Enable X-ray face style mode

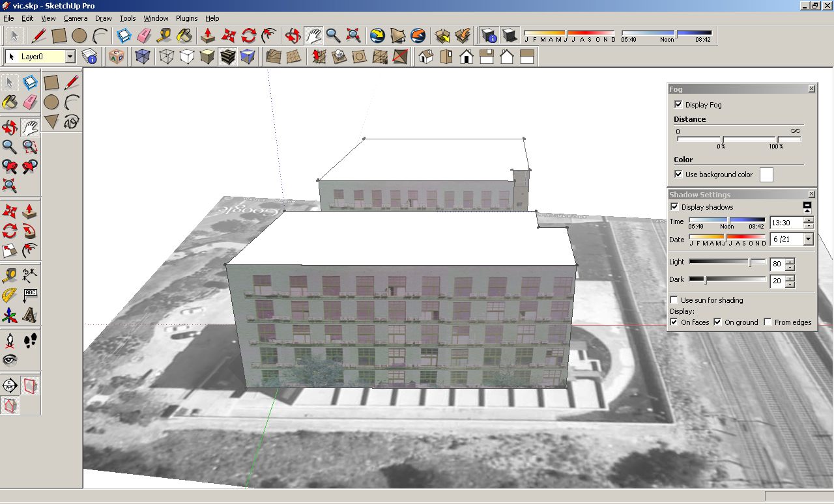(x=142, y=57)
